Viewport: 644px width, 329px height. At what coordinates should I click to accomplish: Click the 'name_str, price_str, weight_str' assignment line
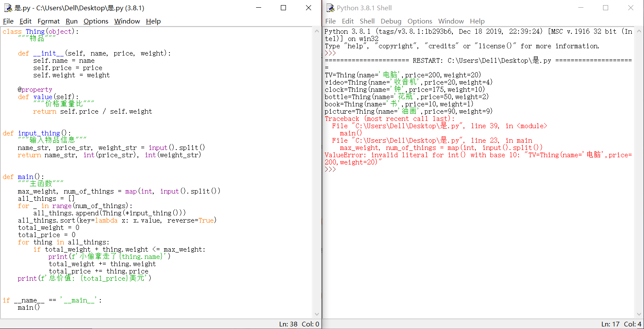click(111, 148)
